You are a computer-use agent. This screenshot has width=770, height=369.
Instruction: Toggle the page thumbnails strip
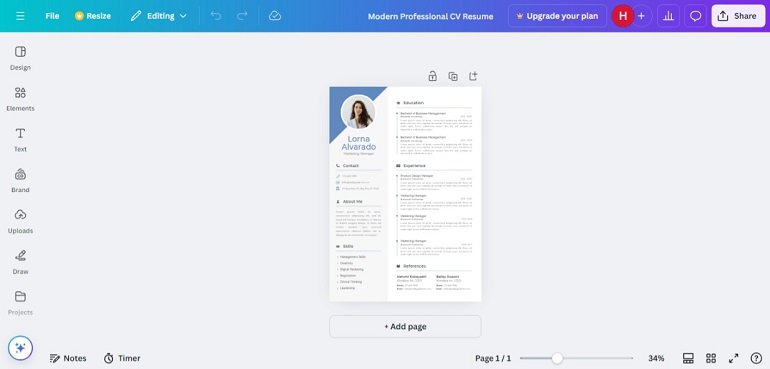(x=688, y=358)
